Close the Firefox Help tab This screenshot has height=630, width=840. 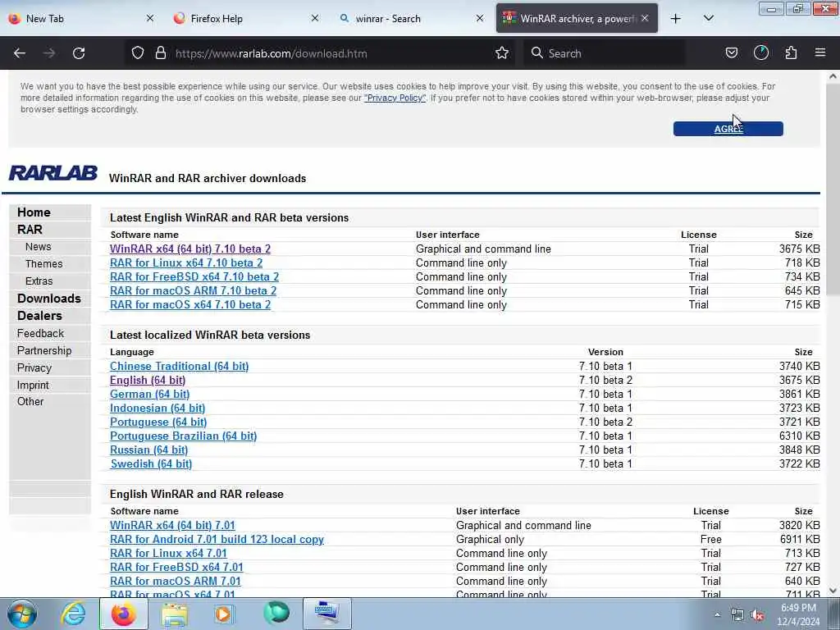[315, 18]
